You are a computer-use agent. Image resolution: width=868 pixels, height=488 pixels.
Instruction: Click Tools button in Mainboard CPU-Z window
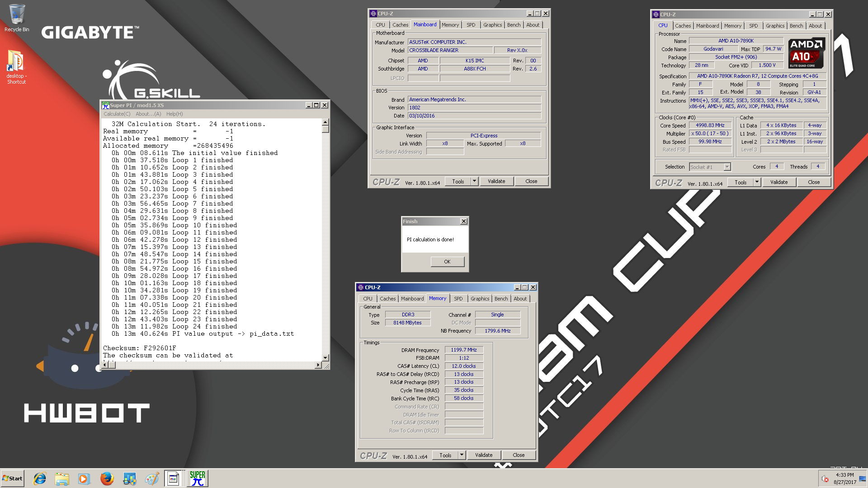[458, 181]
